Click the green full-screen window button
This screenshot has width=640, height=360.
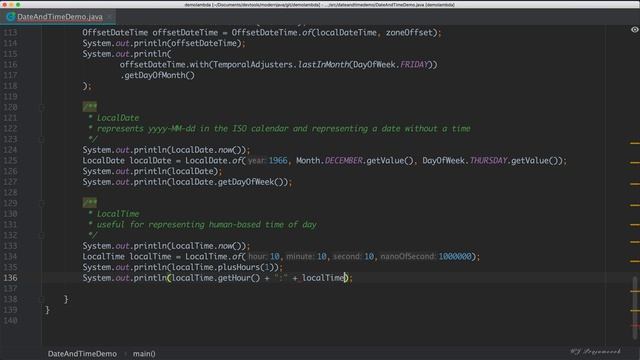18,4
